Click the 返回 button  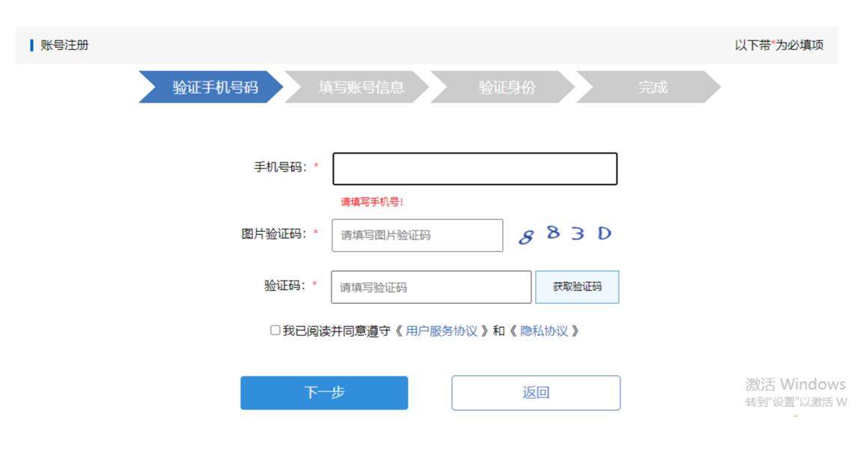point(536,393)
